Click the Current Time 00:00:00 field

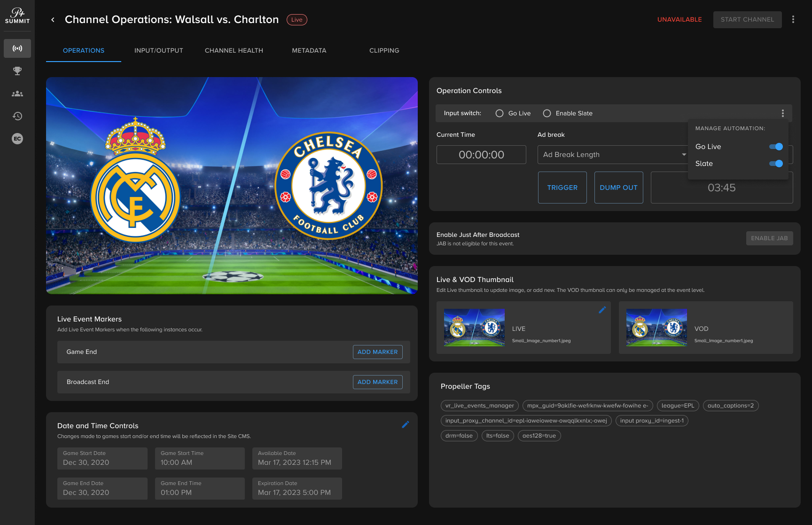click(481, 155)
